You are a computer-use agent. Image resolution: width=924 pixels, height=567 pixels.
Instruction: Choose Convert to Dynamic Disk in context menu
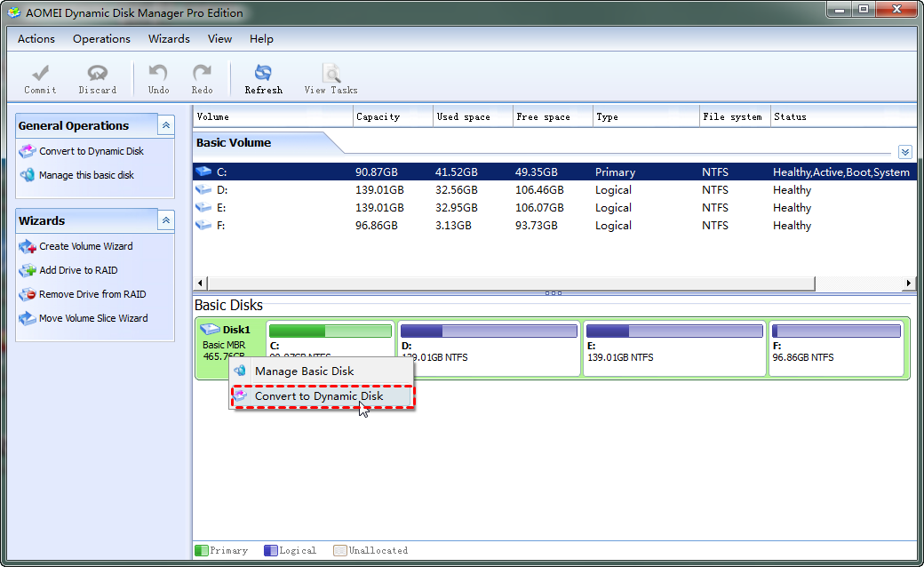pyautogui.click(x=323, y=396)
